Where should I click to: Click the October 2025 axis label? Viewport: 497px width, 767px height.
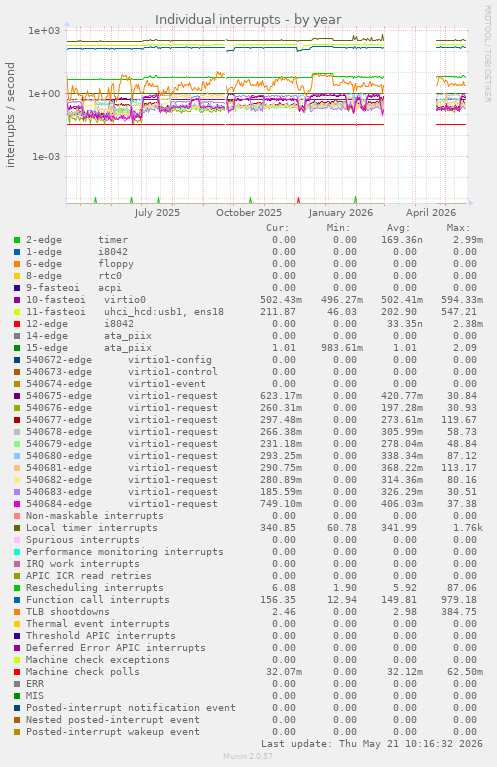tap(249, 213)
